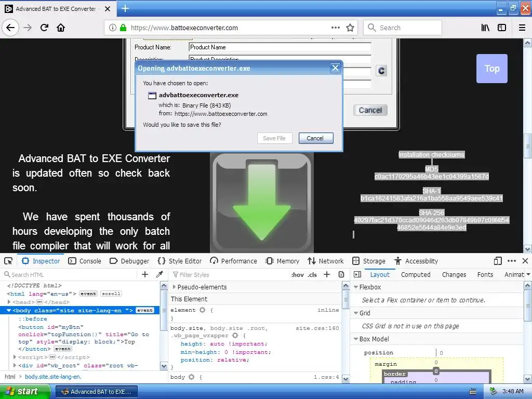Open the Storage tab
Screen dimensions: 532x399
tap(368, 261)
